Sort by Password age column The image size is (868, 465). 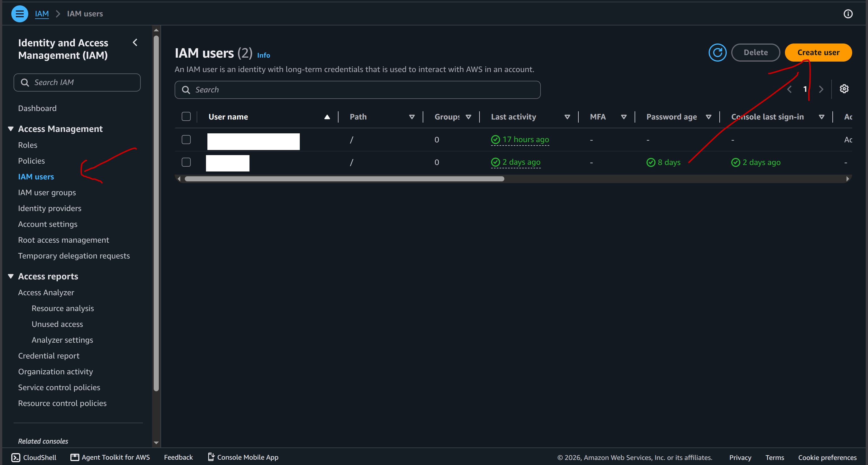708,117
